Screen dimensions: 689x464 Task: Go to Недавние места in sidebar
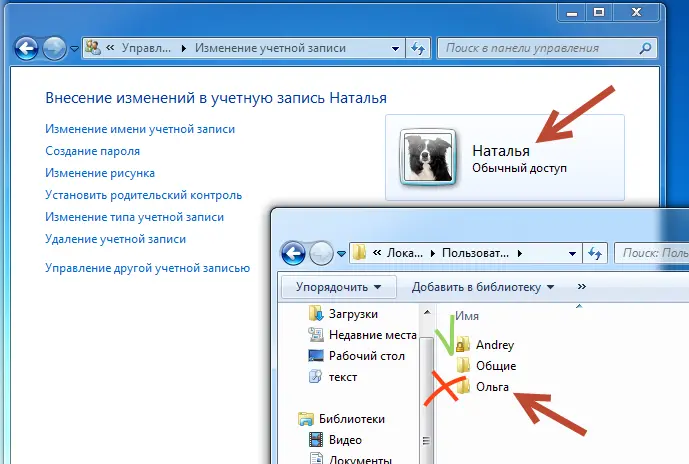[371, 335]
